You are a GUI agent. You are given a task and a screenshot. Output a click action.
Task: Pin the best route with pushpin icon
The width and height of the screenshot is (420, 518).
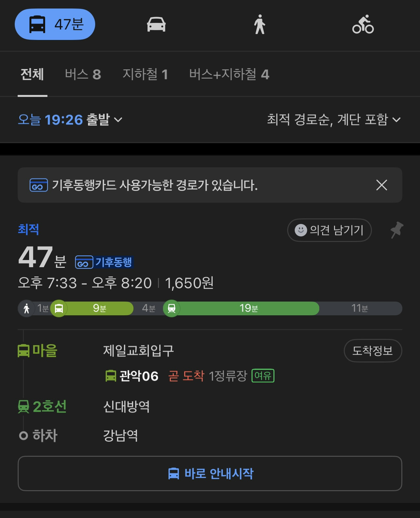point(396,230)
